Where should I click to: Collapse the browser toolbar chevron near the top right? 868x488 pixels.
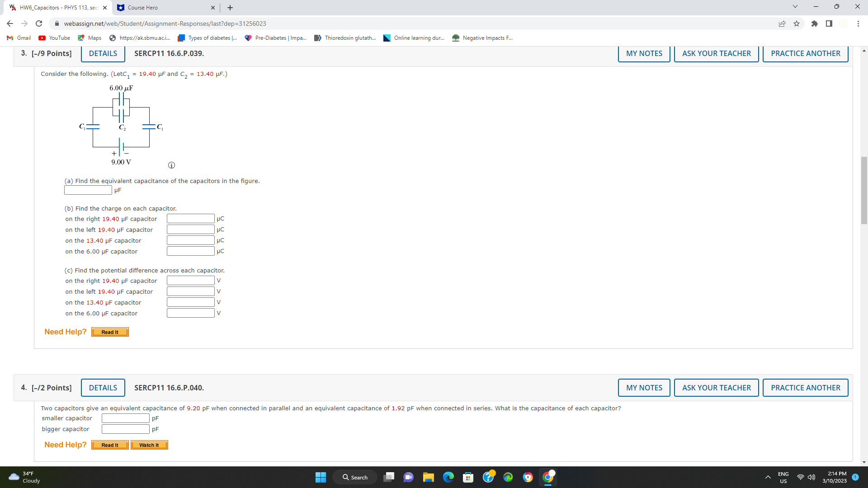click(x=794, y=6)
